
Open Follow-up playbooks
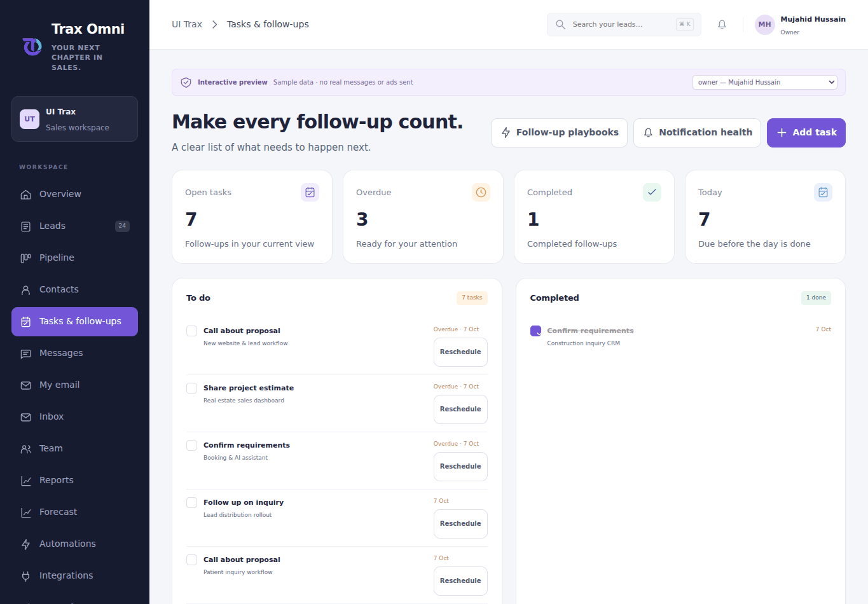pos(559,133)
